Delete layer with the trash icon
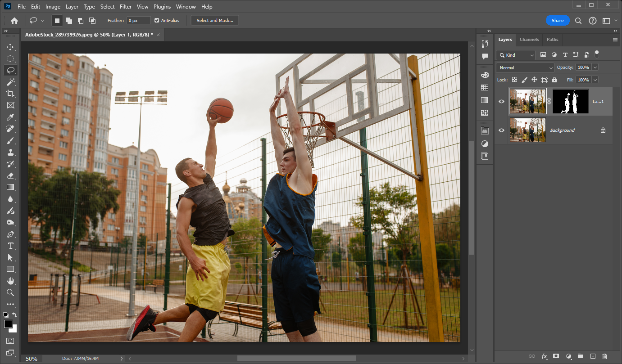Image resolution: width=622 pixels, height=364 pixels. (x=605, y=355)
